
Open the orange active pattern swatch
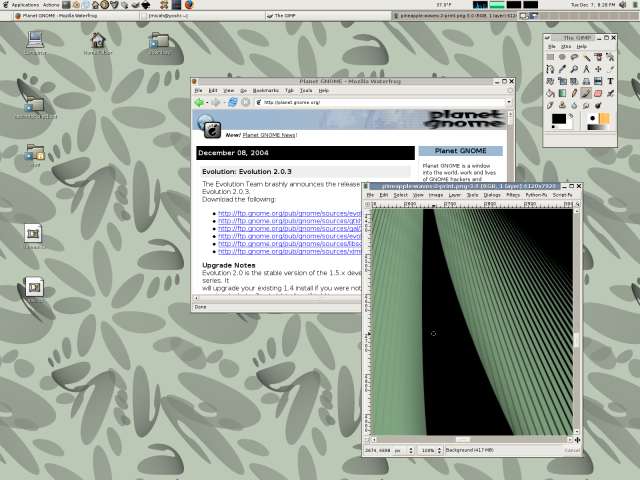tap(604, 118)
